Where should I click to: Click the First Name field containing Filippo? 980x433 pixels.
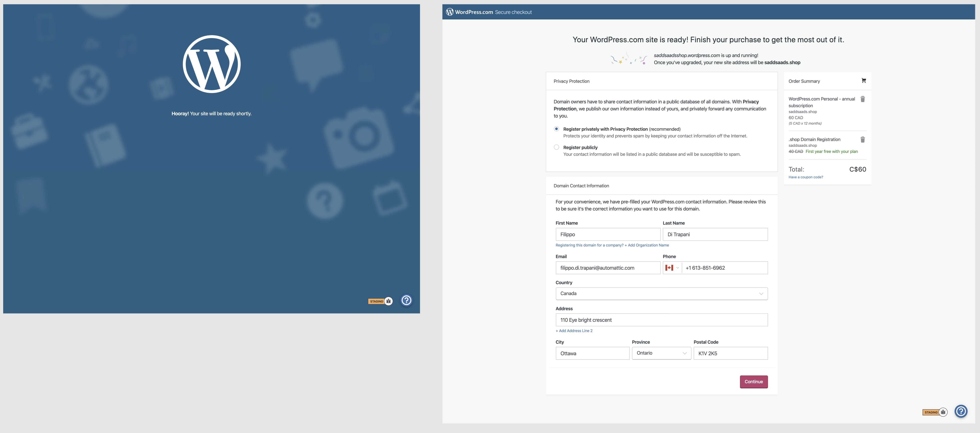[x=608, y=234]
